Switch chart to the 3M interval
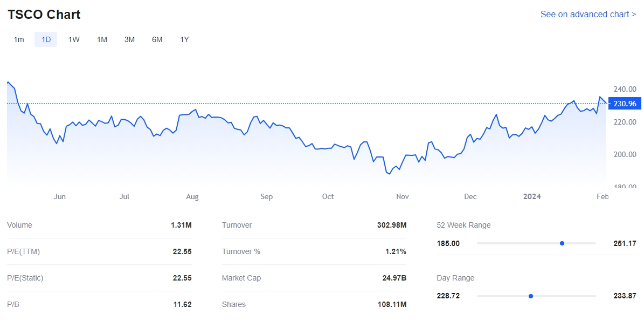Screen dimensions: 644x321 129,39
